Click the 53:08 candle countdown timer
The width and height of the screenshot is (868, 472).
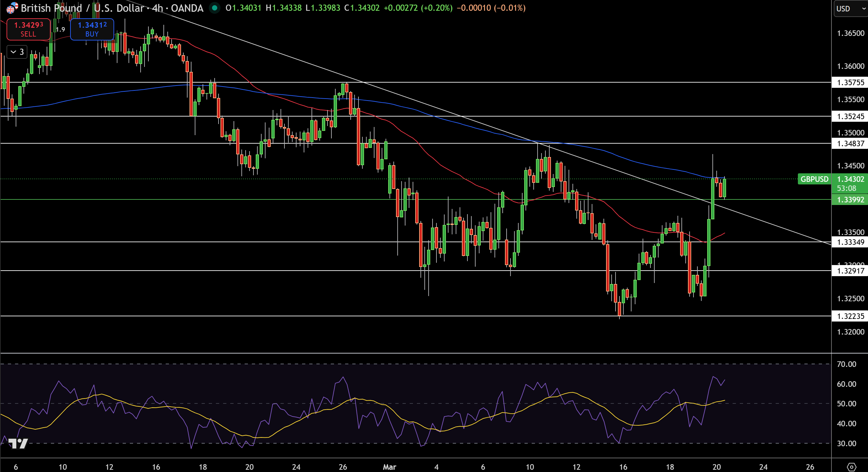[x=846, y=188]
